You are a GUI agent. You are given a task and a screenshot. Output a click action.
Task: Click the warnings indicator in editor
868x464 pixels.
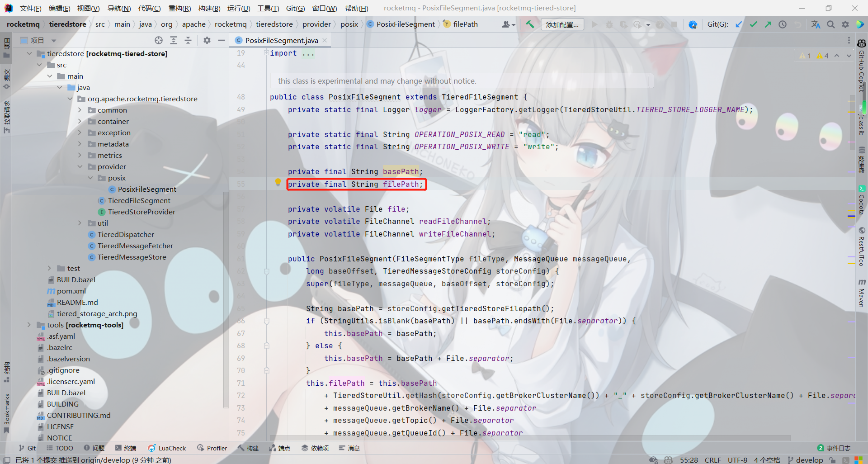click(814, 56)
